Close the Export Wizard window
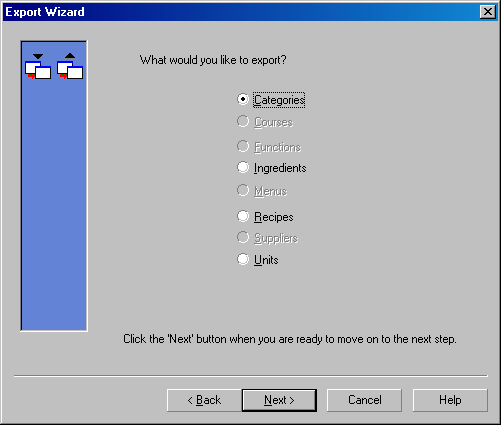Viewport: 501px width, 425px height. click(x=488, y=12)
